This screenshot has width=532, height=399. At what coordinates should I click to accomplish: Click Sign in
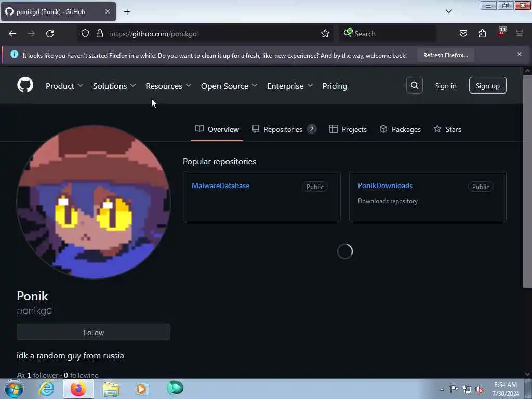pyautogui.click(x=446, y=86)
